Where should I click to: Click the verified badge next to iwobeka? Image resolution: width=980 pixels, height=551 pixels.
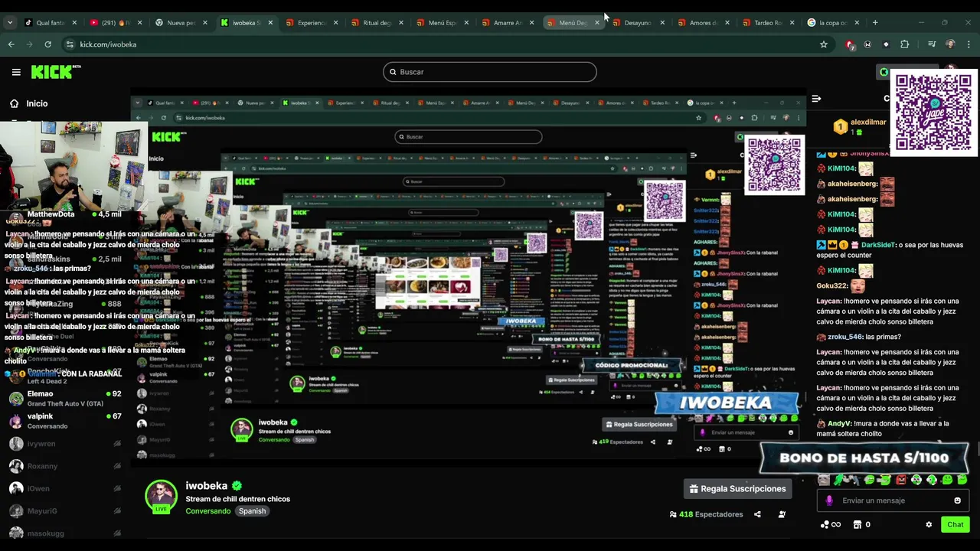tap(237, 486)
